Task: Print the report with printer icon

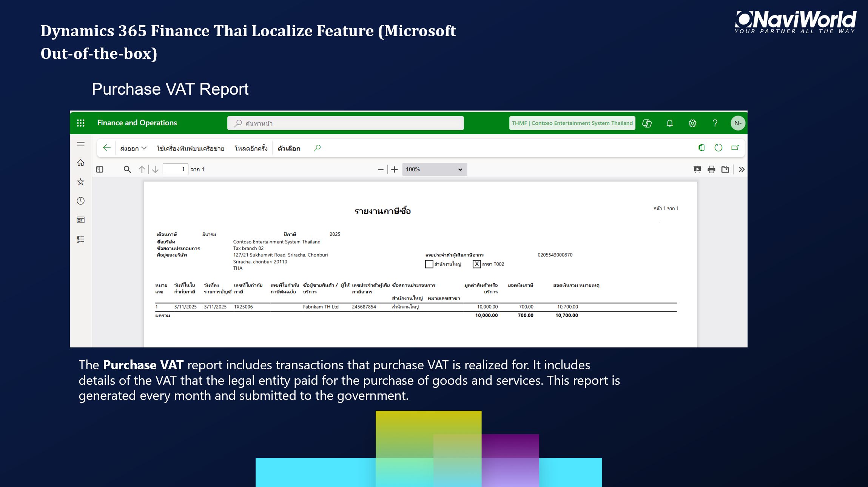Action: 711,169
